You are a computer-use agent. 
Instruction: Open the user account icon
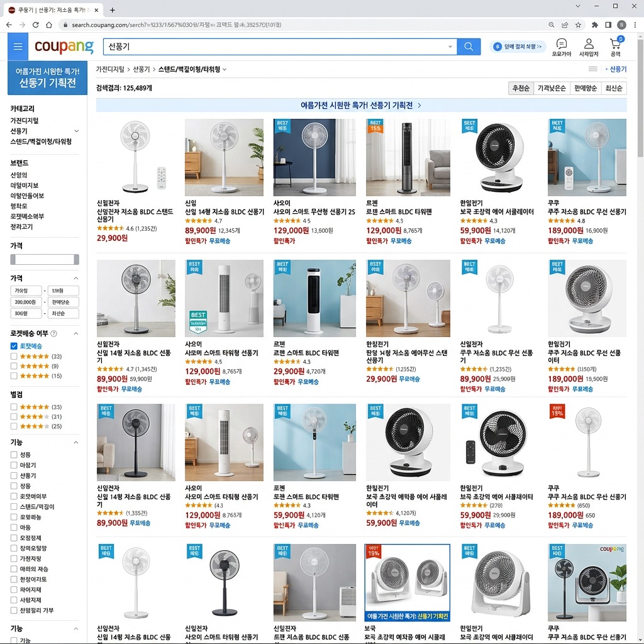pyautogui.click(x=589, y=43)
